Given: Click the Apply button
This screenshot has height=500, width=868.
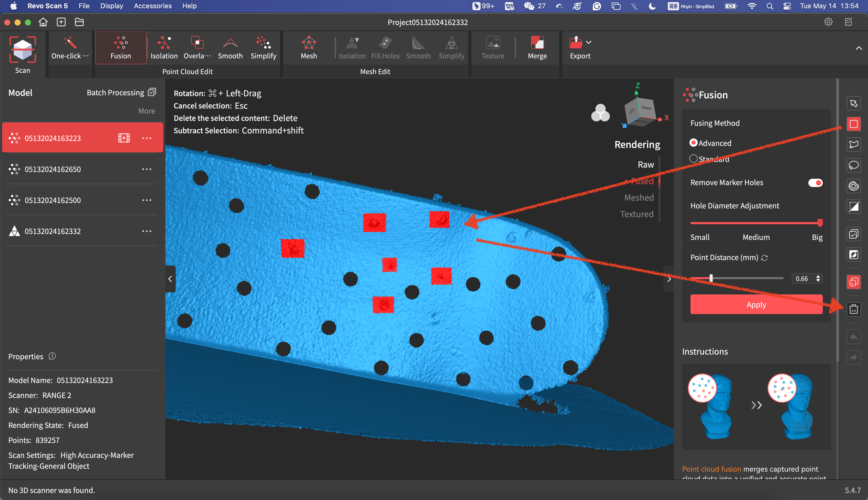Looking at the screenshot, I should tap(756, 304).
